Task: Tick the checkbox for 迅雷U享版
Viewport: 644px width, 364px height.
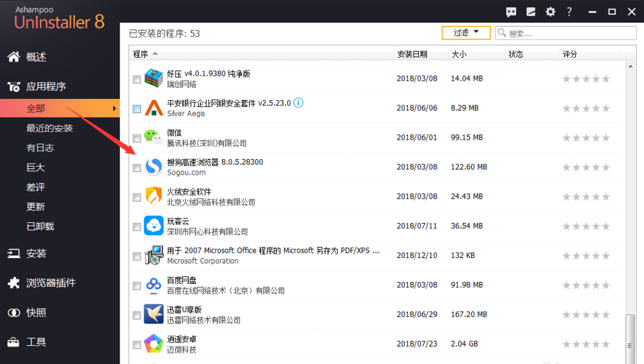Action: [x=137, y=316]
